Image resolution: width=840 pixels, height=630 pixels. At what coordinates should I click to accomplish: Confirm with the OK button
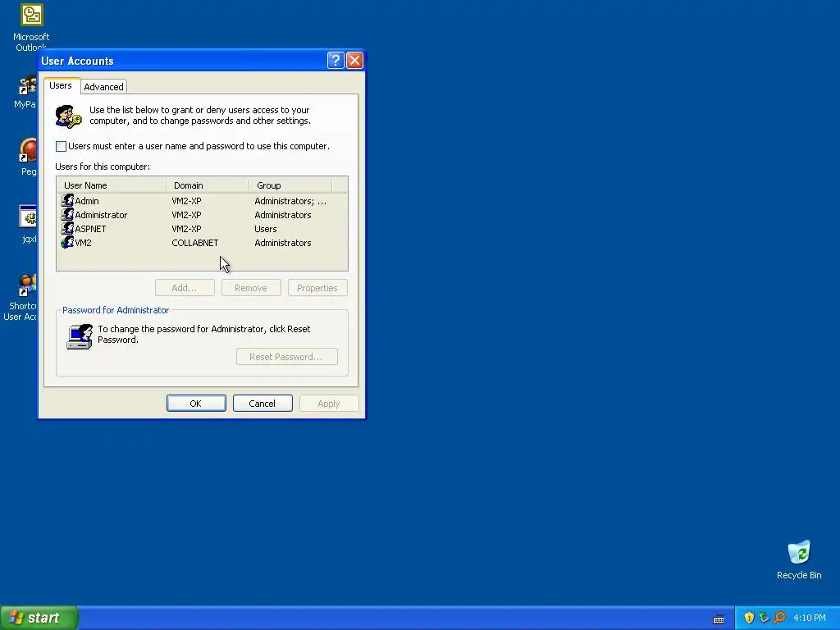pos(196,404)
